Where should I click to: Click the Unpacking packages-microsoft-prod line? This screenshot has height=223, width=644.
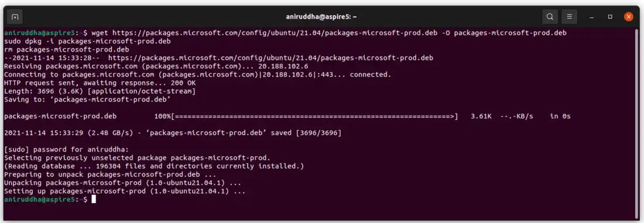point(122,183)
